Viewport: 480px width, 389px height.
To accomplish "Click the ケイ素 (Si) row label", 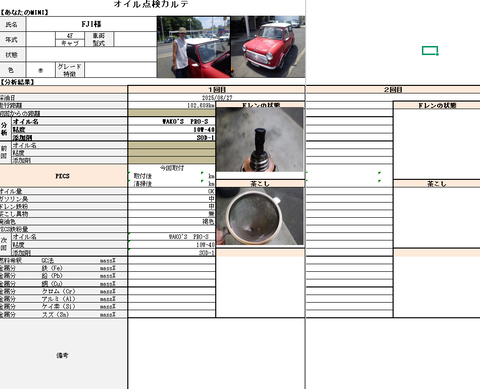I will pos(58,306).
